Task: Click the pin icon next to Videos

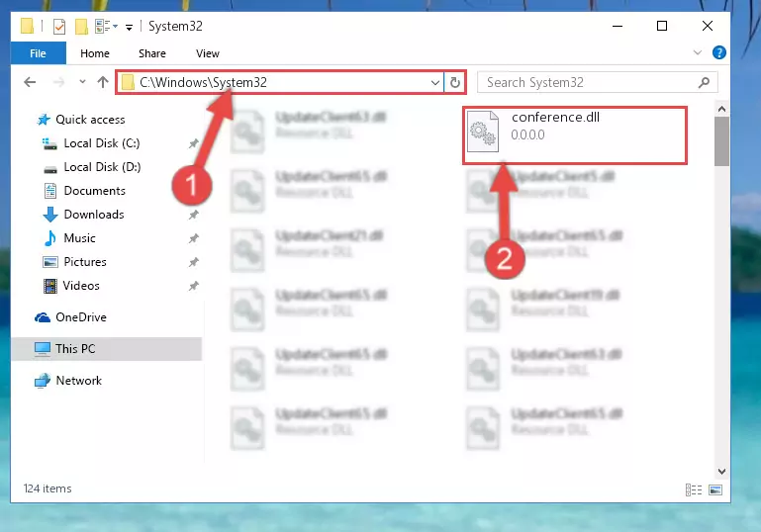Action: [x=193, y=286]
